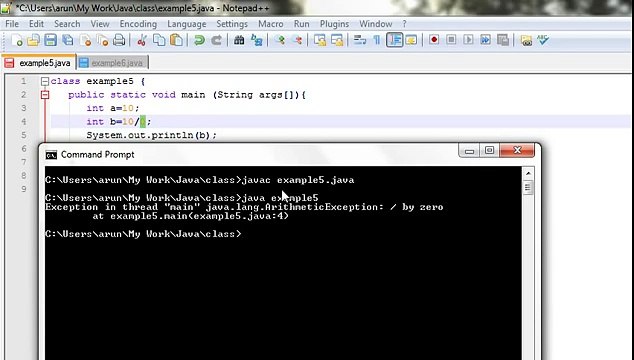This screenshot has width=634, height=360.
Task: Open the Settings menu
Action: coord(232,24)
